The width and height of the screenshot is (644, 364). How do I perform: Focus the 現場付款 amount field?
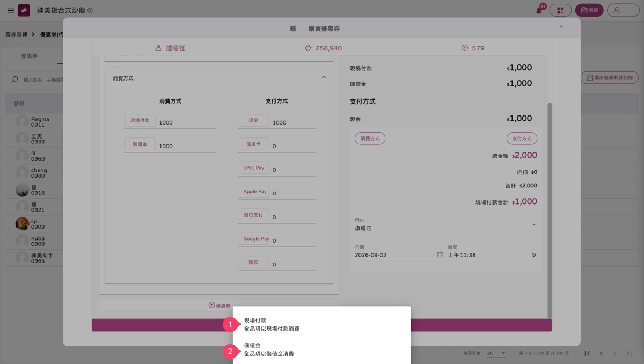[187, 122]
